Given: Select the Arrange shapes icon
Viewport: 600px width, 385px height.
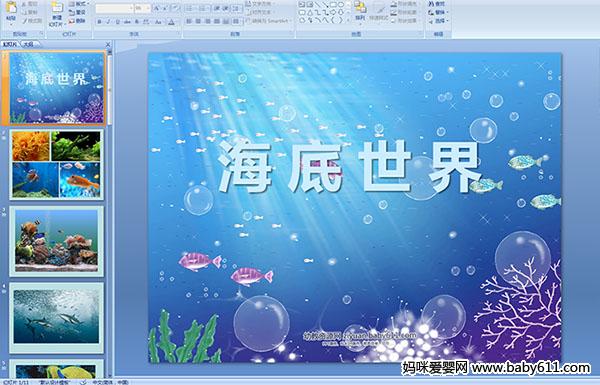Looking at the screenshot, I should pyautogui.click(x=360, y=8).
